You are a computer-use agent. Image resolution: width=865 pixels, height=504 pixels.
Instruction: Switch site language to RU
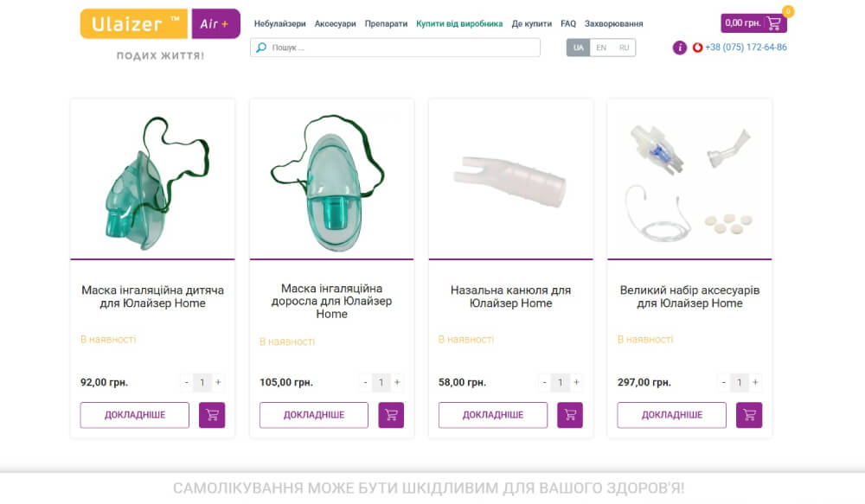(624, 48)
